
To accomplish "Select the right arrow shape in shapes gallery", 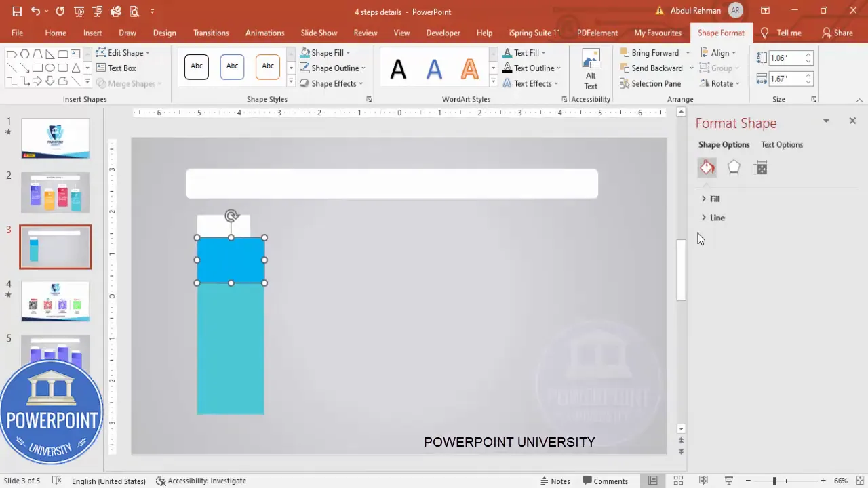I will point(37,81).
